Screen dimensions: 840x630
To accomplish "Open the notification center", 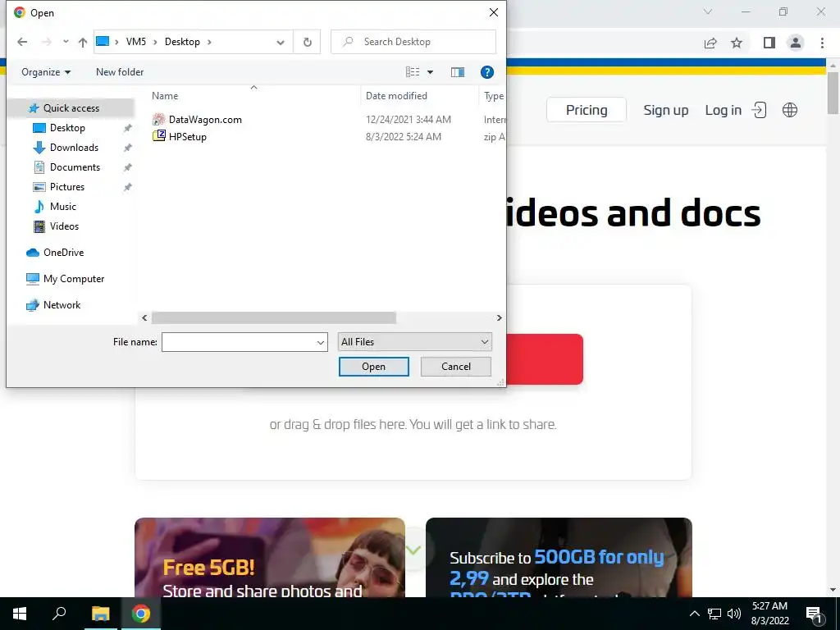I will tap(814, 614).
